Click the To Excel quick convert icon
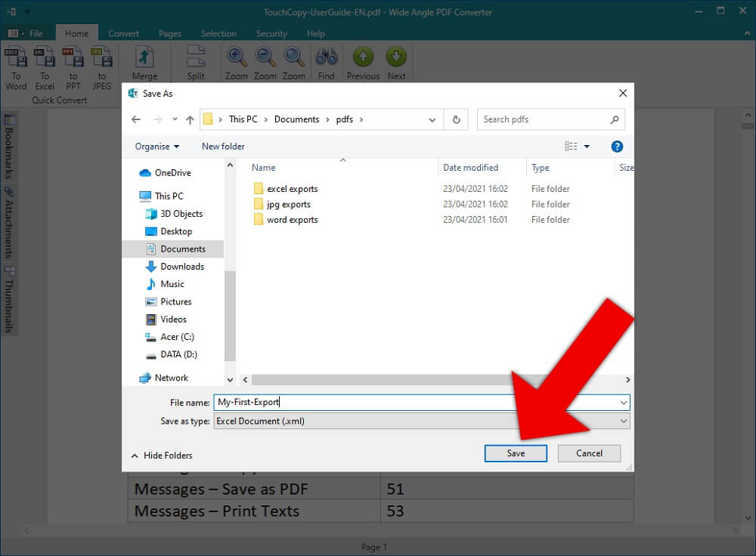756x556 pixels. pos(45,58)
